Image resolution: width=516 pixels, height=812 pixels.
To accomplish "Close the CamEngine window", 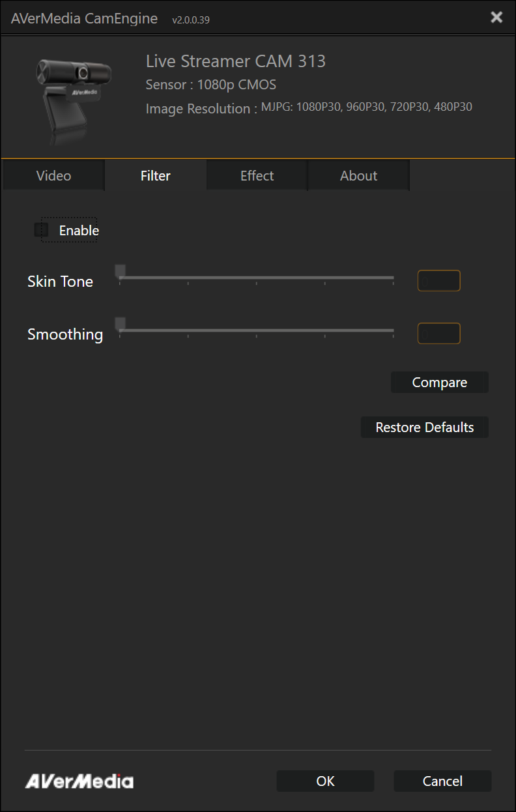I will click(x=496, y=18).
